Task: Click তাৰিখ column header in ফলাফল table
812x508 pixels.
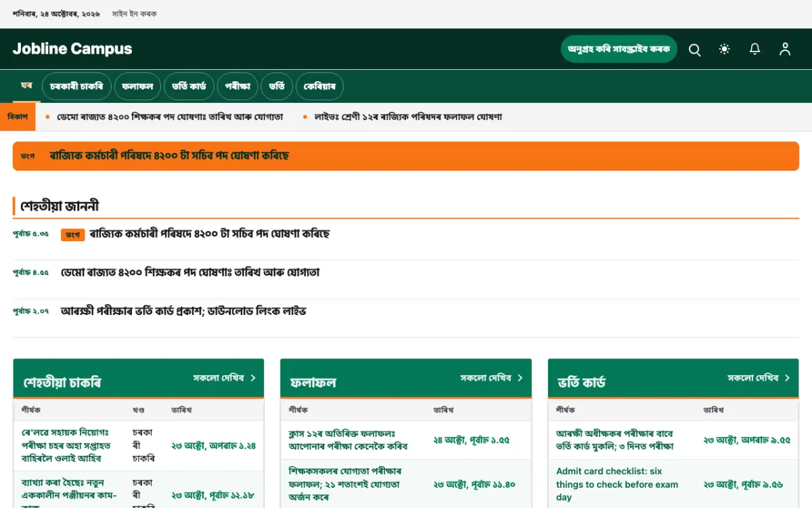Action: 443,410
